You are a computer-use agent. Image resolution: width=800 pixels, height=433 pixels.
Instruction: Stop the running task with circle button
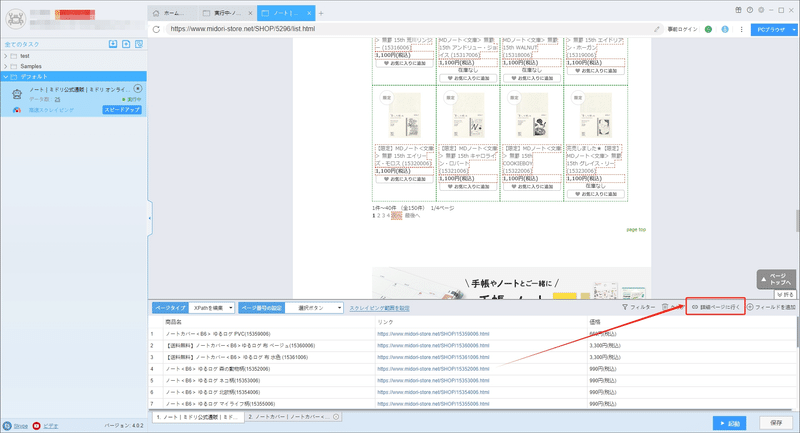(138, 89)
